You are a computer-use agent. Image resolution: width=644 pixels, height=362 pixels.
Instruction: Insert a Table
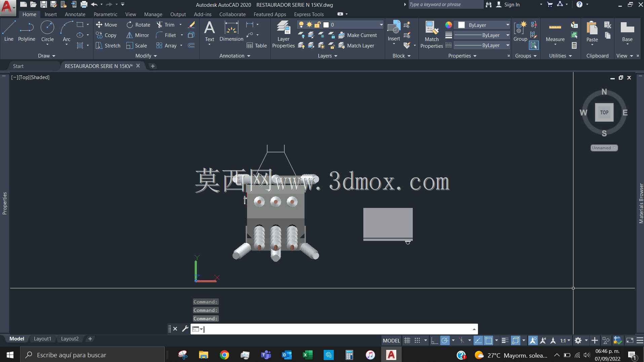click(x=257, y=45)
